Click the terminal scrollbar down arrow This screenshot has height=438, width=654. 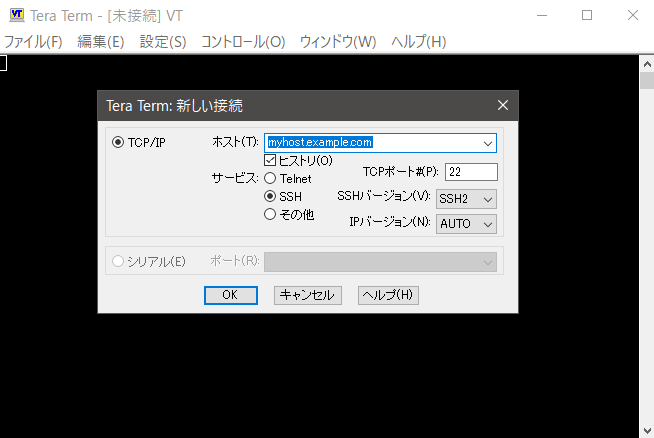pyautogui.click(x=647, y=430)
